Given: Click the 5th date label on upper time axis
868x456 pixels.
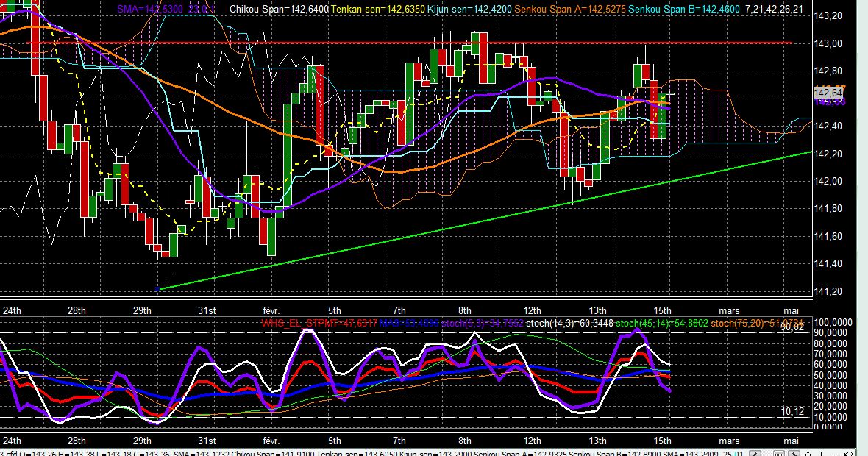Looking at the screenshot, I should click(335, 310).
